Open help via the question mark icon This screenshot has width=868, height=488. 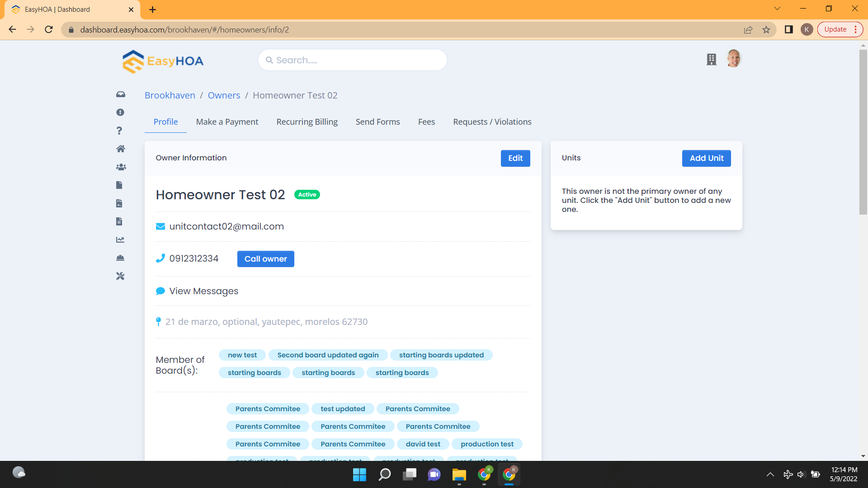click(x=119, y=131)
